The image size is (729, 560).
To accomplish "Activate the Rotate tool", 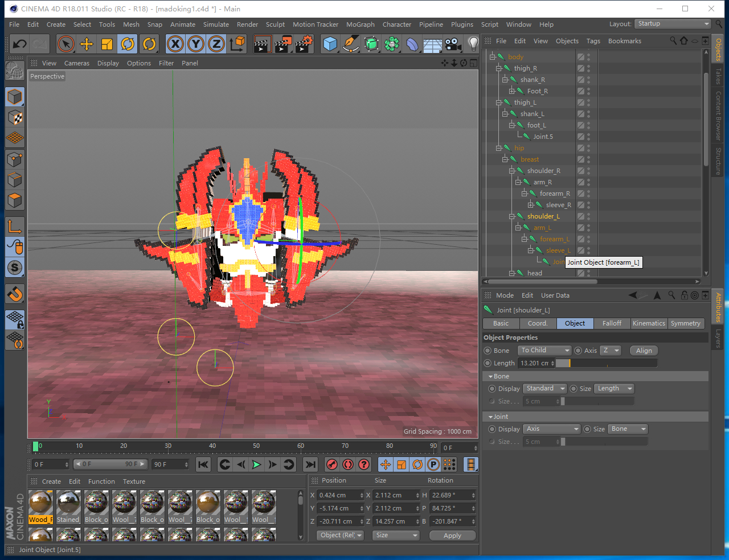I will tap(128, 44).
